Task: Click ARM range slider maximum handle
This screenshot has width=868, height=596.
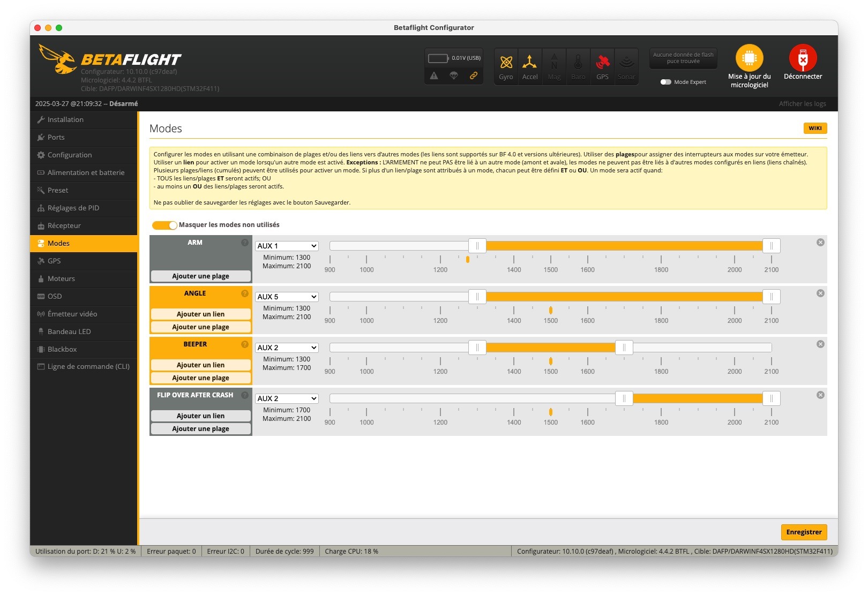Action: pos(771,246)
